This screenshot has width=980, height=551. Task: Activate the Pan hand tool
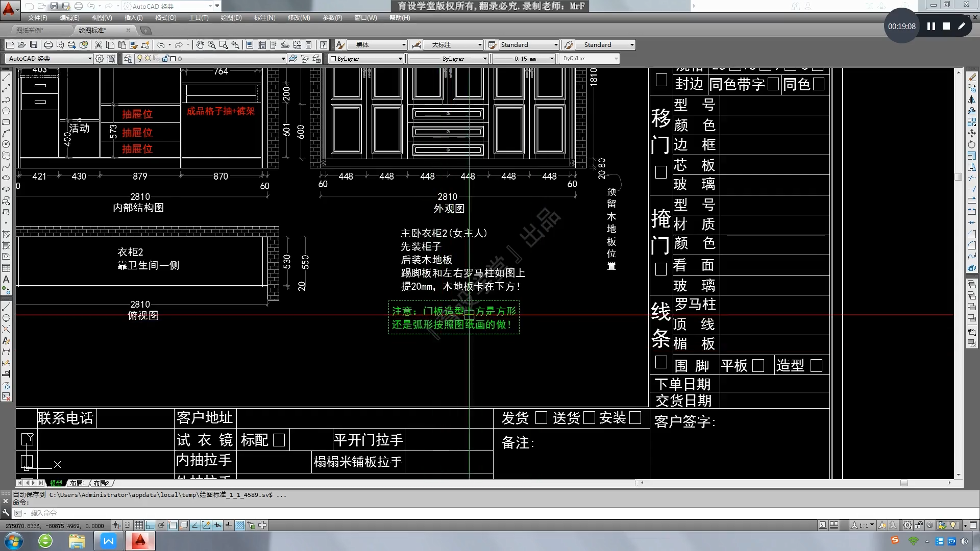tap(200, 45)
